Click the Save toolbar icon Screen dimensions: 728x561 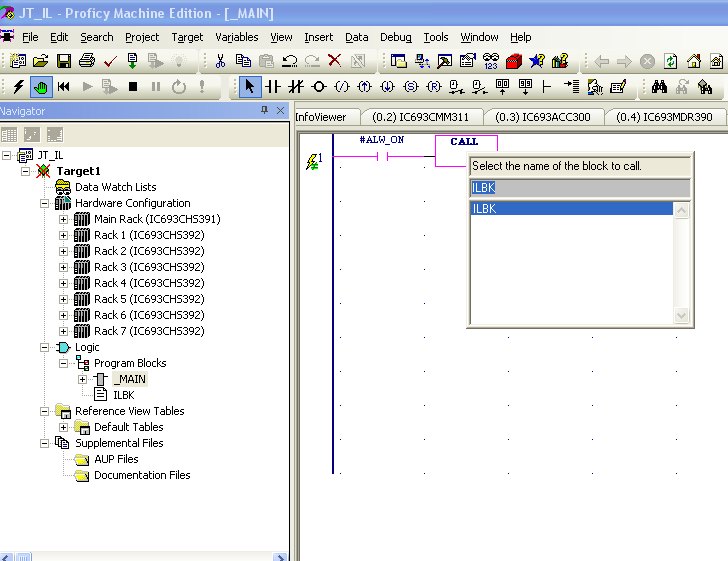(64, 61)
